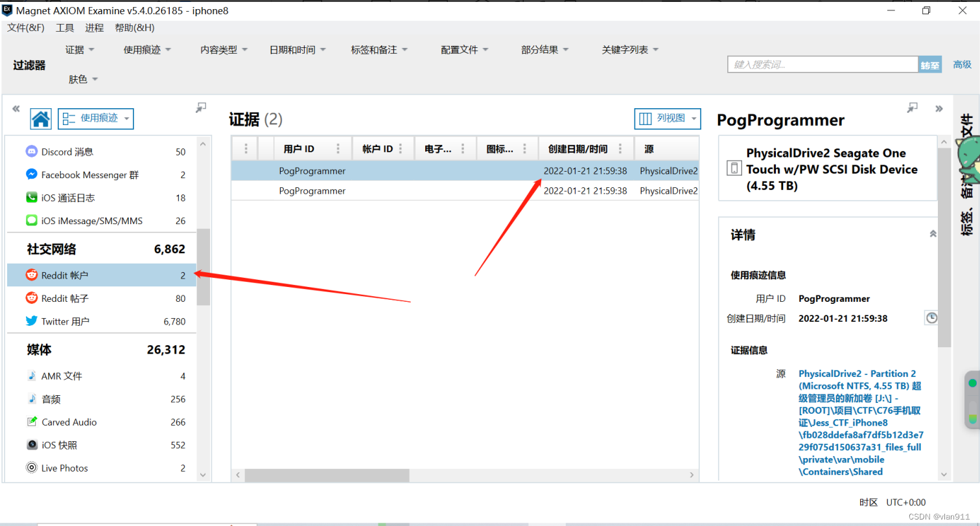The width and height of the screenshot is (980, 526).
Task: Collapse the 详情 section
Action: click(933, 234)
